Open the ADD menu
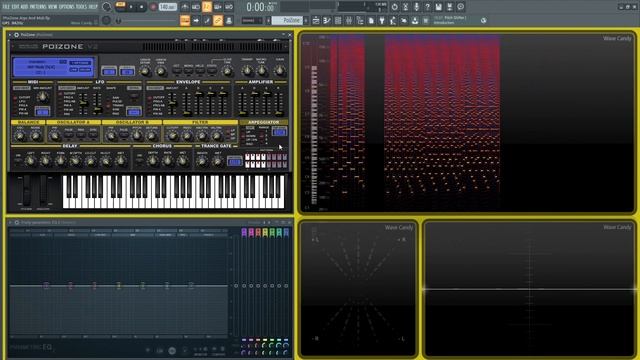The width and height of the screenshot is (640, 360). click(x=24, y=7)
